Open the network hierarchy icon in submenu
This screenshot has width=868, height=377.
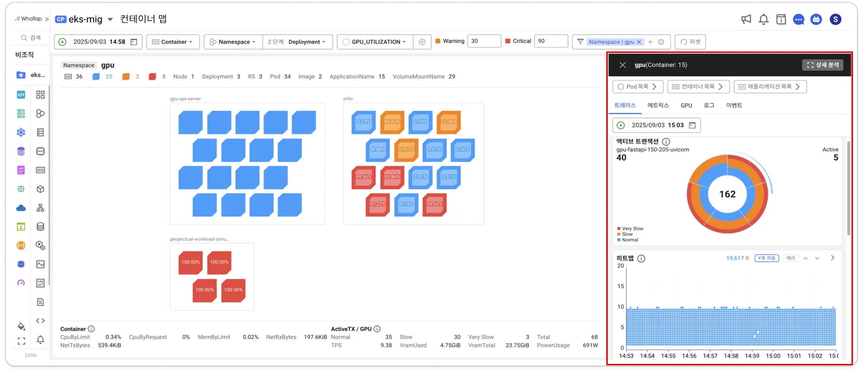coord(40,208)
